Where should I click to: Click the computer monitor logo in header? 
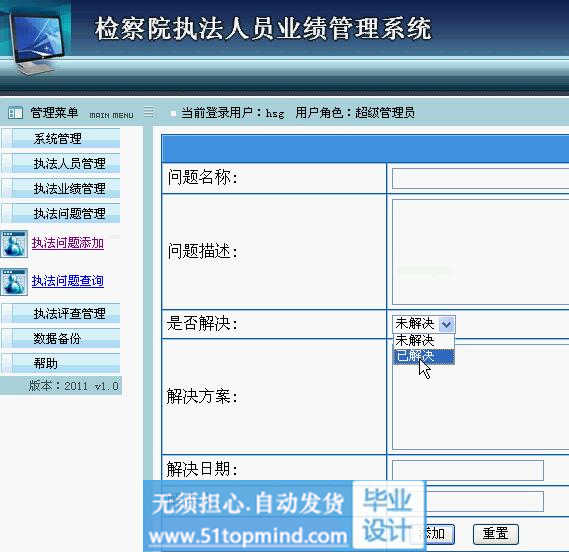coord(36,39)
